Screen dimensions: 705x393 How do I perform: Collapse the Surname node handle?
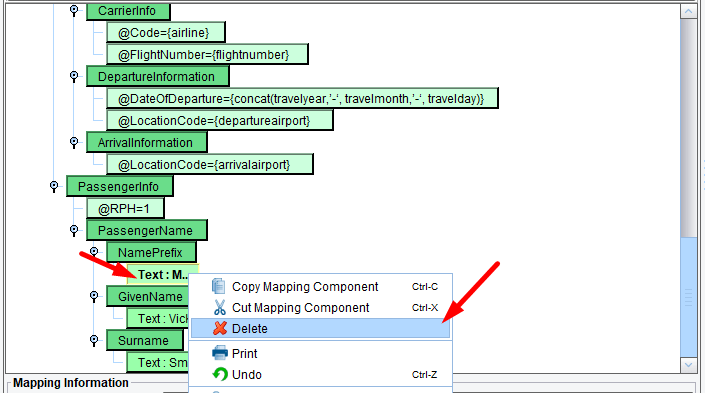[x=94, y=340]
